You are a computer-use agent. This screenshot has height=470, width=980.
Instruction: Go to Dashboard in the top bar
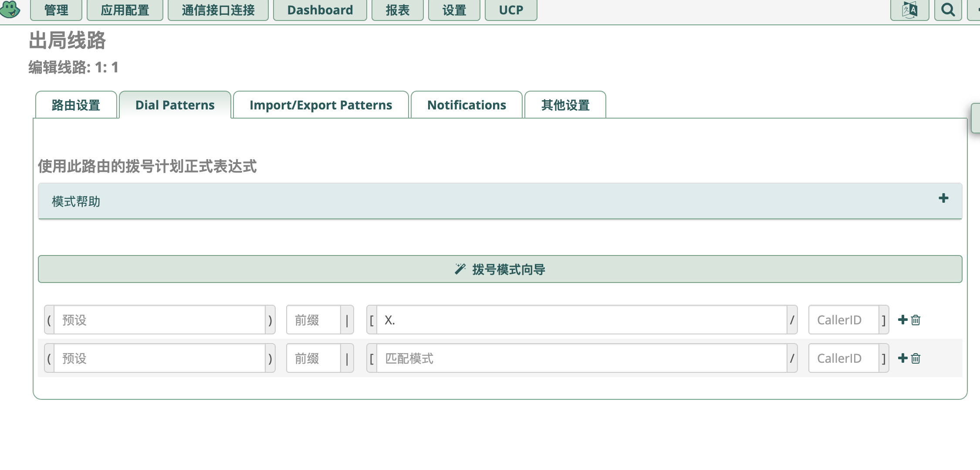tap(320, 10)
